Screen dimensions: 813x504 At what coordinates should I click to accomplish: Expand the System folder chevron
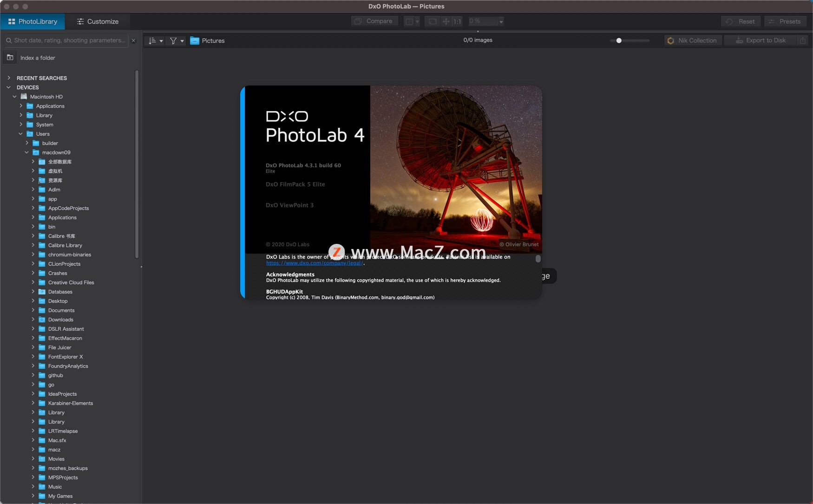pyautogui.click(x=21, y=124)
